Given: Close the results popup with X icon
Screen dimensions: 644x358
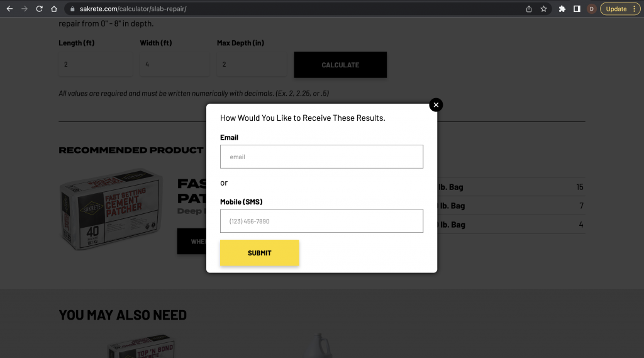Looking at the screenshot, I should 436,105.
